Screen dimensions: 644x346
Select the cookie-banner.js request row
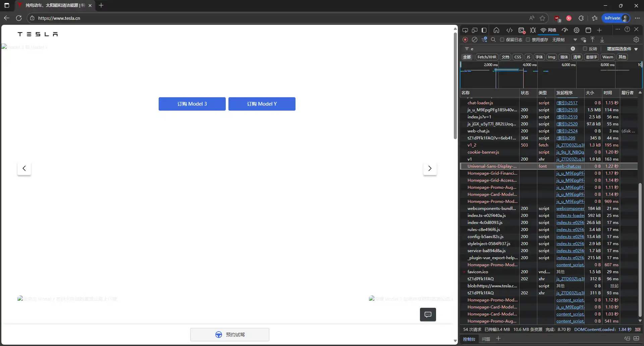pyautogui.click(x=549, y=152)
